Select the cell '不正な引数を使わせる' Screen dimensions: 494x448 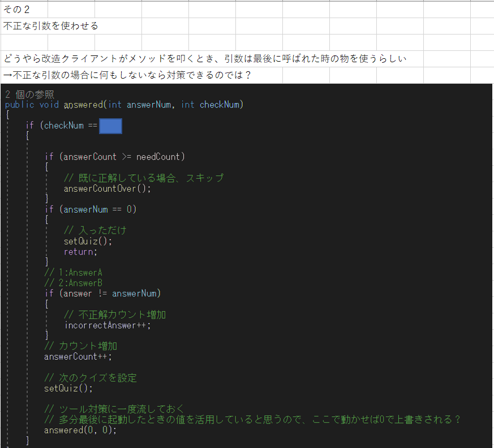[50, 26]
